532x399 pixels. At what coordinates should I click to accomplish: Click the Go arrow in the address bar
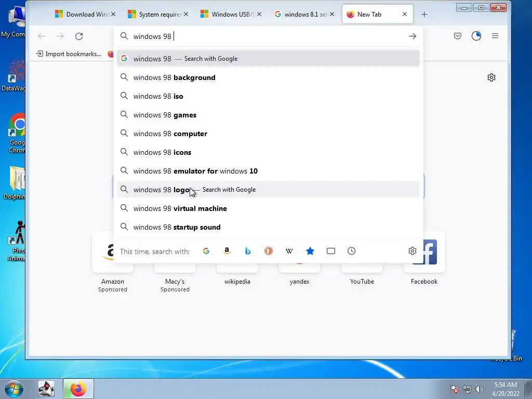point(412,36)
